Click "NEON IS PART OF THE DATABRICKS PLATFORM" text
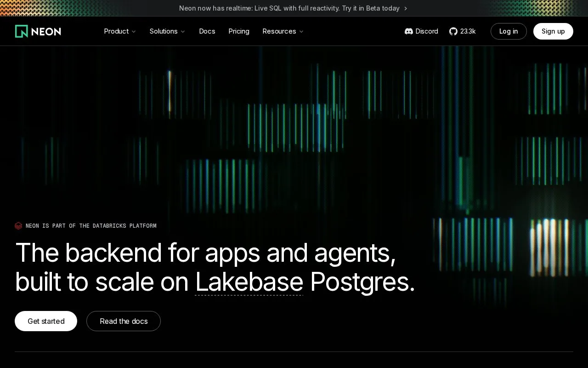This screenshot has height=368, width=588. point(91,226)
